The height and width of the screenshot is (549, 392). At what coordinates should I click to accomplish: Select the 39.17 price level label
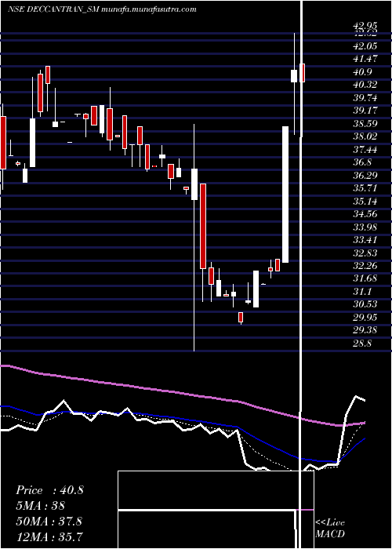365,111
